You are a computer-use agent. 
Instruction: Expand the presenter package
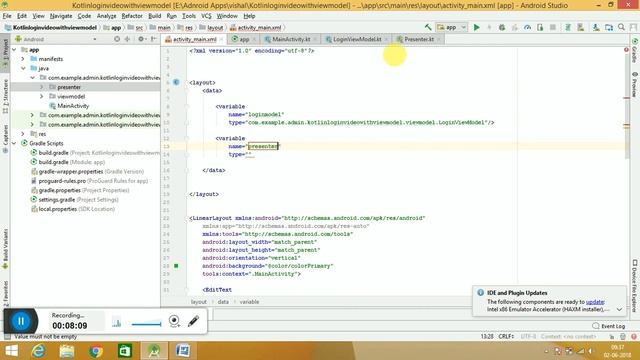[42, 87]
